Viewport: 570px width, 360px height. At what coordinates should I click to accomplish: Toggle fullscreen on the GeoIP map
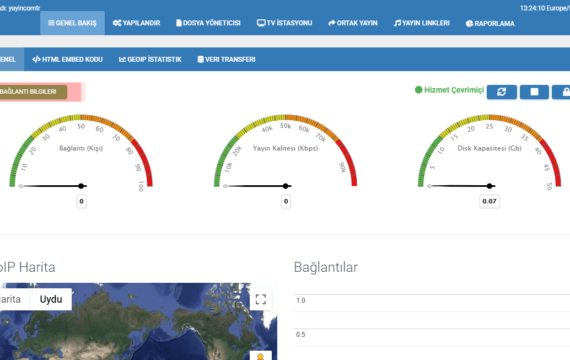tap(261, 299)
